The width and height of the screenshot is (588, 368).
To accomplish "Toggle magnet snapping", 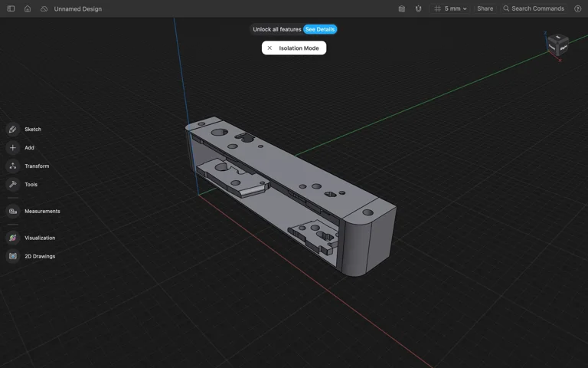I will tap(419, 9).
